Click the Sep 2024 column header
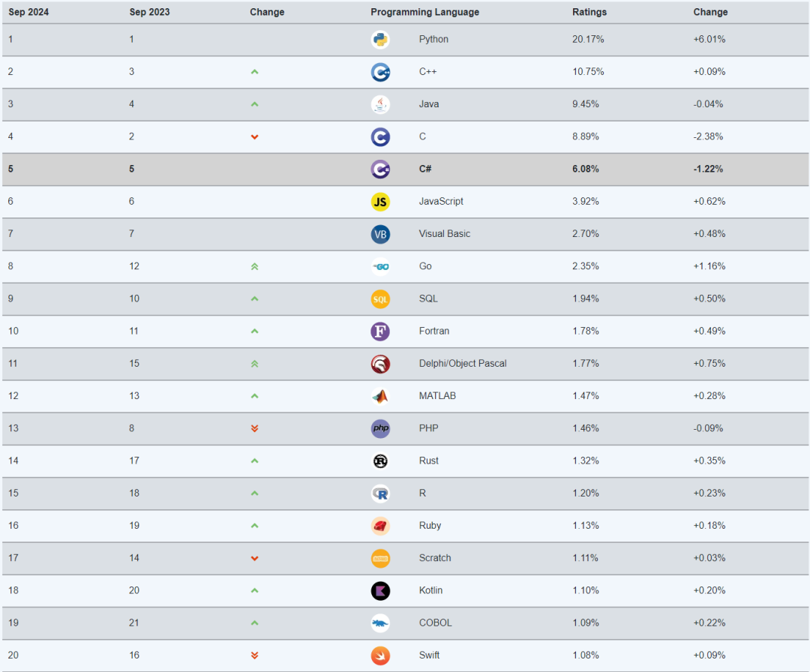 pyautogui.click(x=28, y=12)
